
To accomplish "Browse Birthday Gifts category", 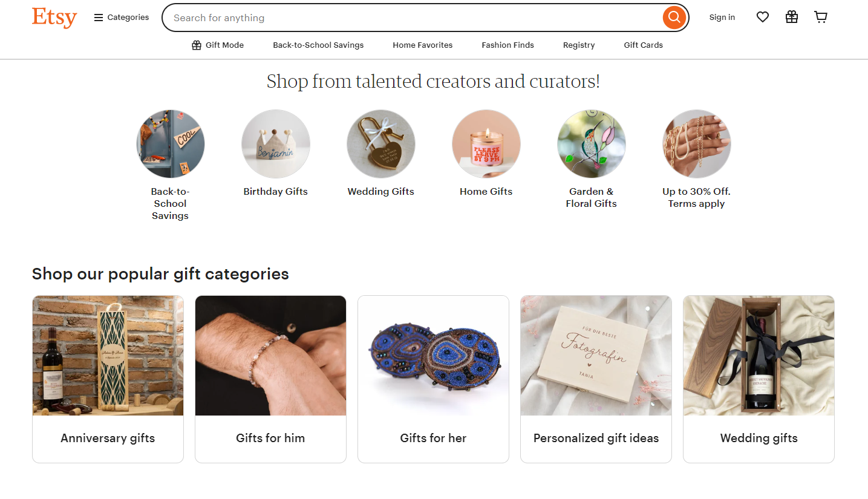I will (275, 143).
